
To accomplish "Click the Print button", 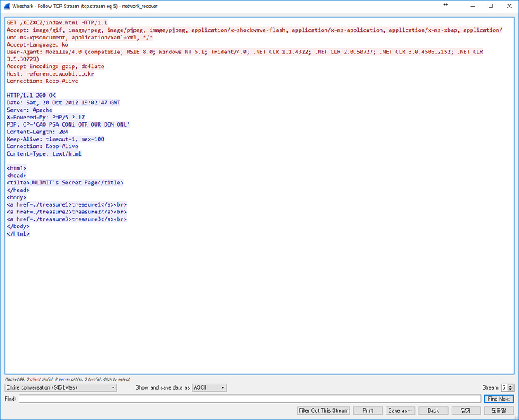I will click(x=368, y=410).
